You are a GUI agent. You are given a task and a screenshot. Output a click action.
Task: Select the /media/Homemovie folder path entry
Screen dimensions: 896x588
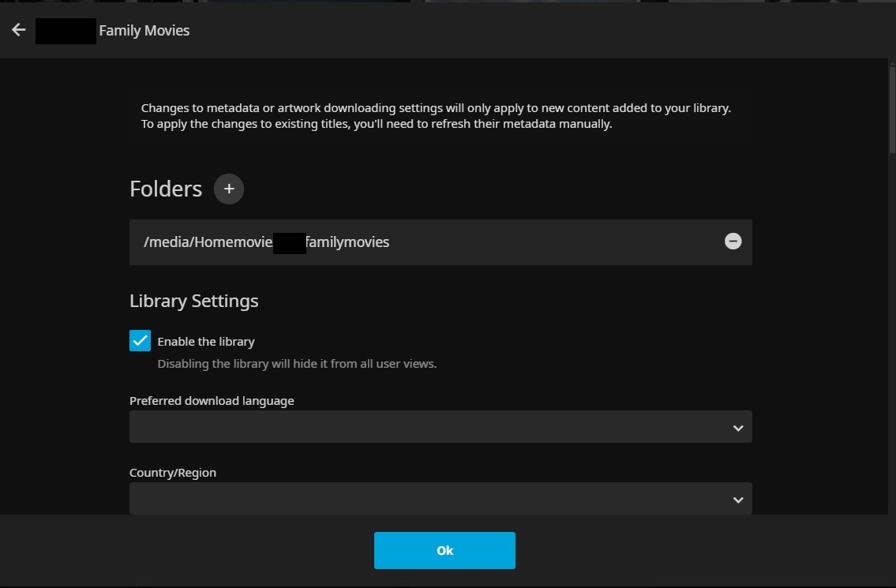266,242
